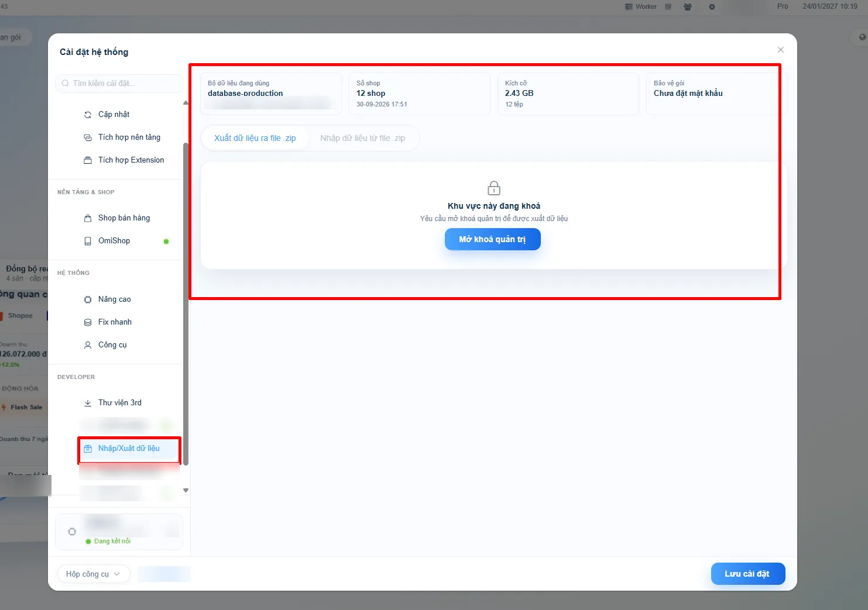The height and width of the screenshot is (610, 868).
Task: Click the sidebar scrollbar down arrow
Action: [186, 491]
